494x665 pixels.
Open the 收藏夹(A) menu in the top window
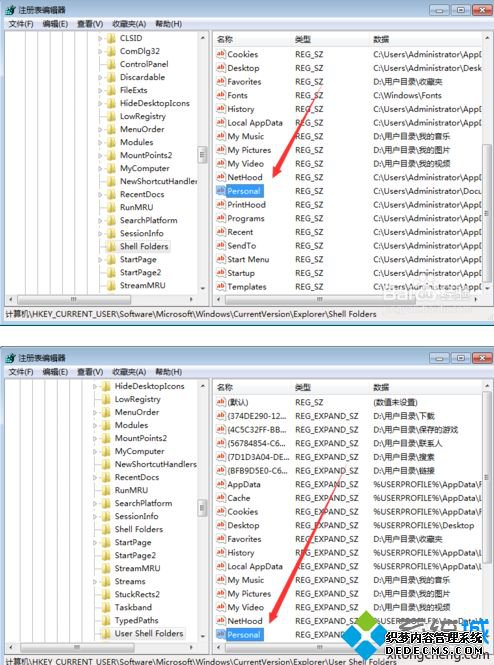(x=129, y=24)
